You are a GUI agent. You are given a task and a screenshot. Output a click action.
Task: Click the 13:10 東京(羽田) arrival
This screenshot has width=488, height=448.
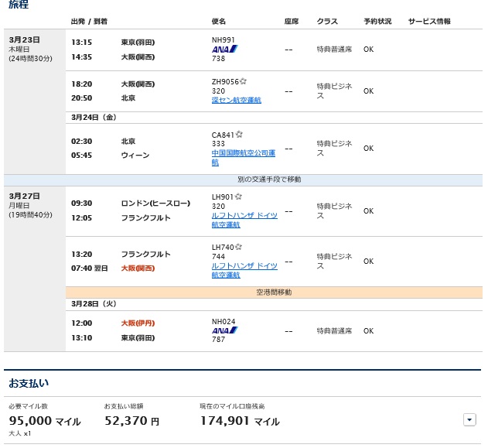pos(113,338)
